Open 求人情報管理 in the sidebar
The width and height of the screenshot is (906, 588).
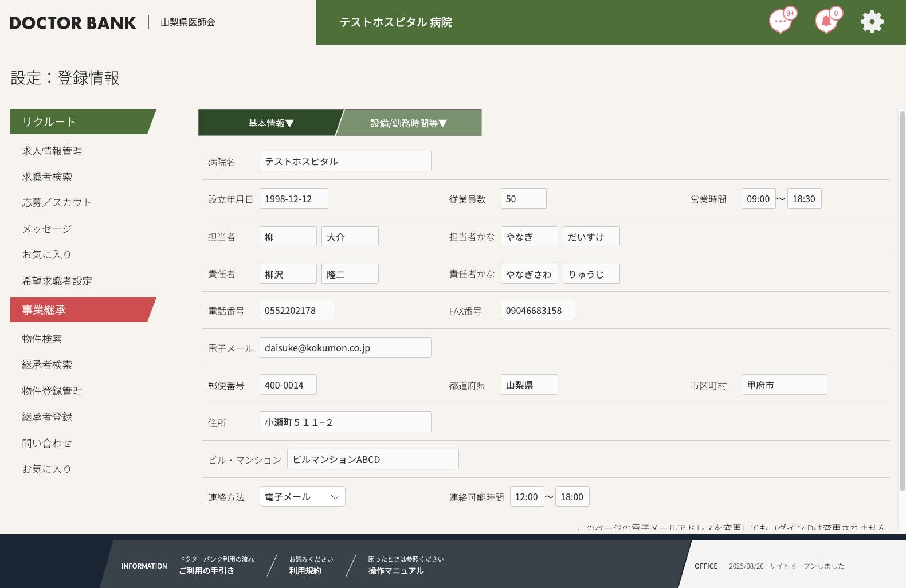point(52,151)
